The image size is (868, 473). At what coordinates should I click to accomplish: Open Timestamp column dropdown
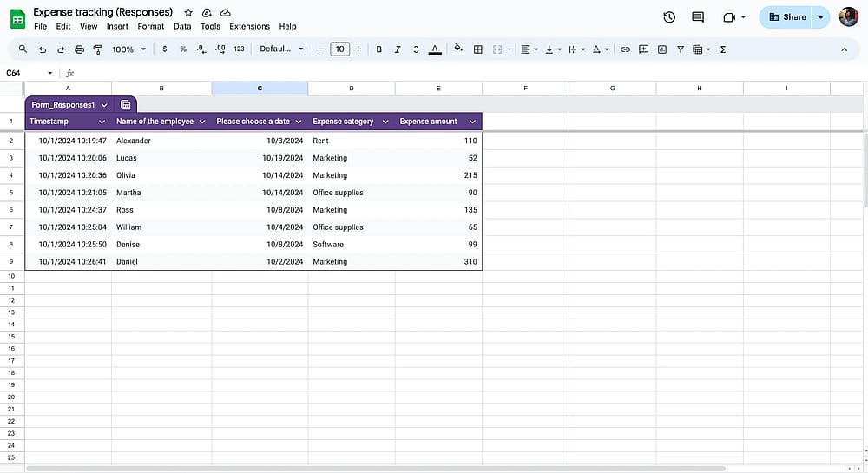[x=102, y=122]
